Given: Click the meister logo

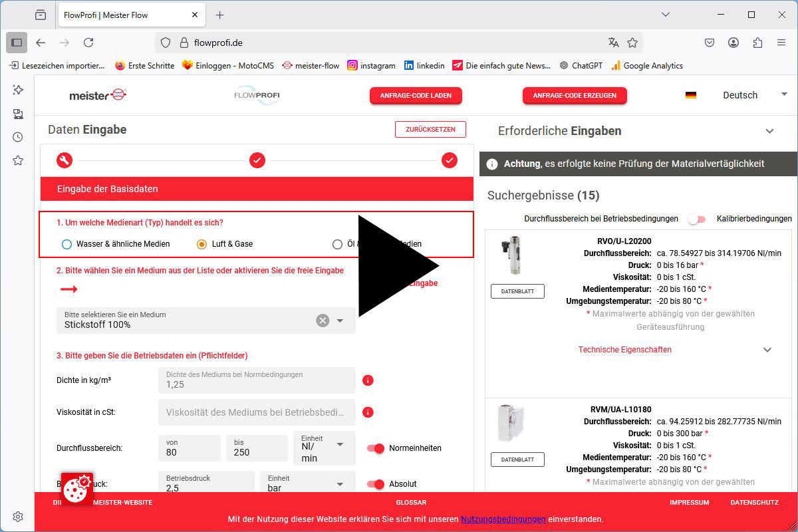Looking at the screenshot, I should point(98,95).
